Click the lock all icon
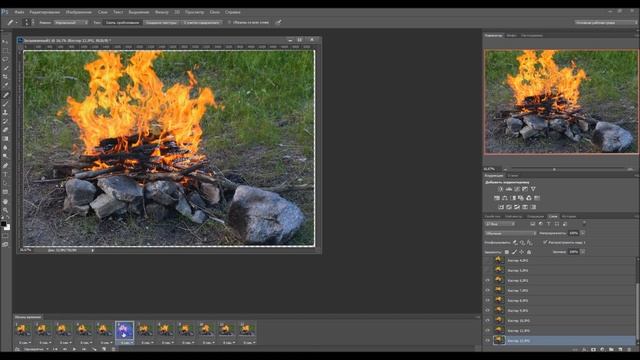 pos(529,252)
